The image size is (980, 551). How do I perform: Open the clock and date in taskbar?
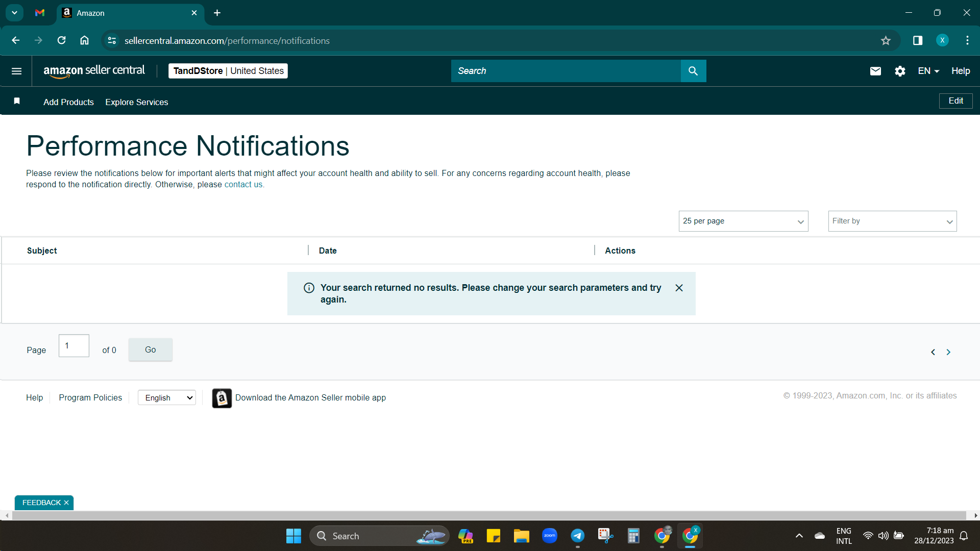(x=934, y=536)
